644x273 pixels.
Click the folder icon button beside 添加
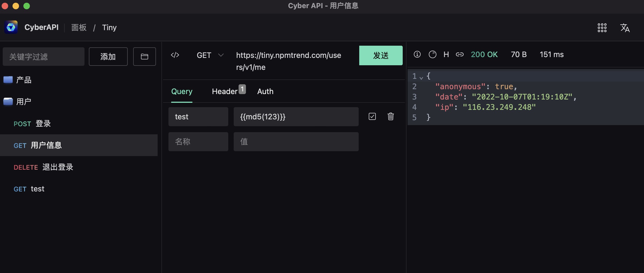[145, 57]
